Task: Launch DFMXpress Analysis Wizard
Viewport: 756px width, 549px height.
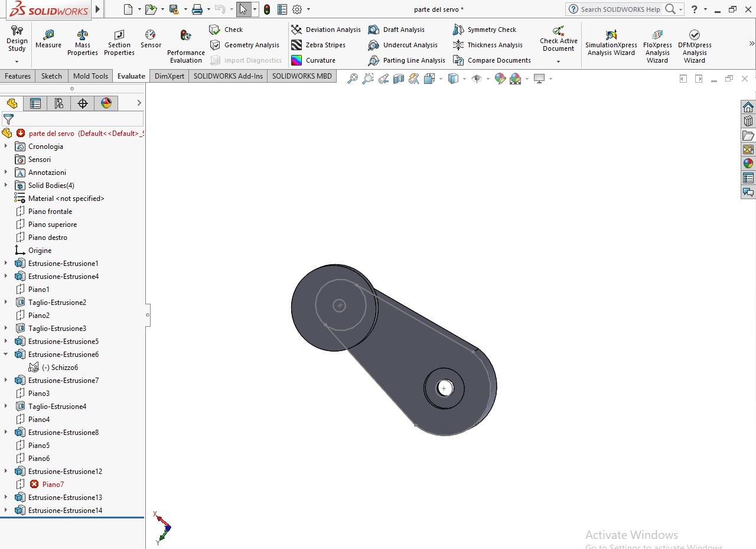Action: (695, 47)
